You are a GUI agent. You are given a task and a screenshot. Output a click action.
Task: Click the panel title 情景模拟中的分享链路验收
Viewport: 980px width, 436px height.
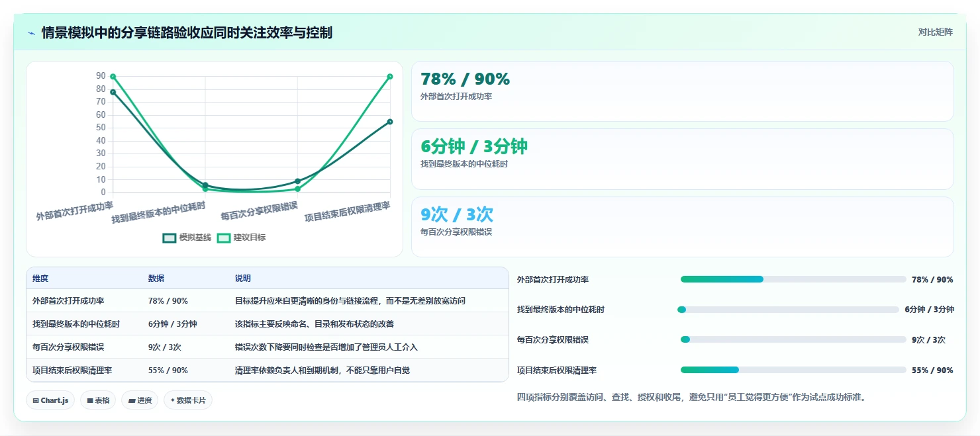(x=187, y=33)
